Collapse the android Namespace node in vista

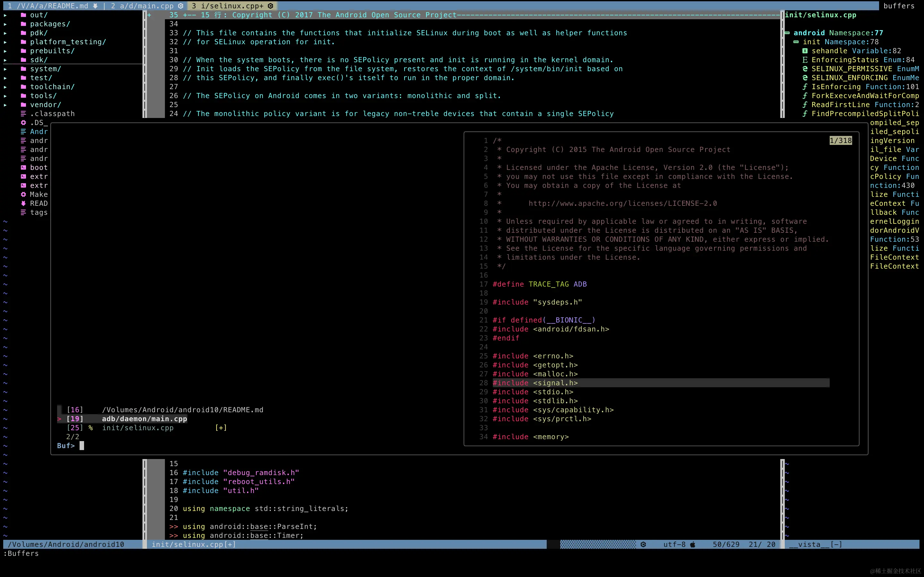(787, 33)
